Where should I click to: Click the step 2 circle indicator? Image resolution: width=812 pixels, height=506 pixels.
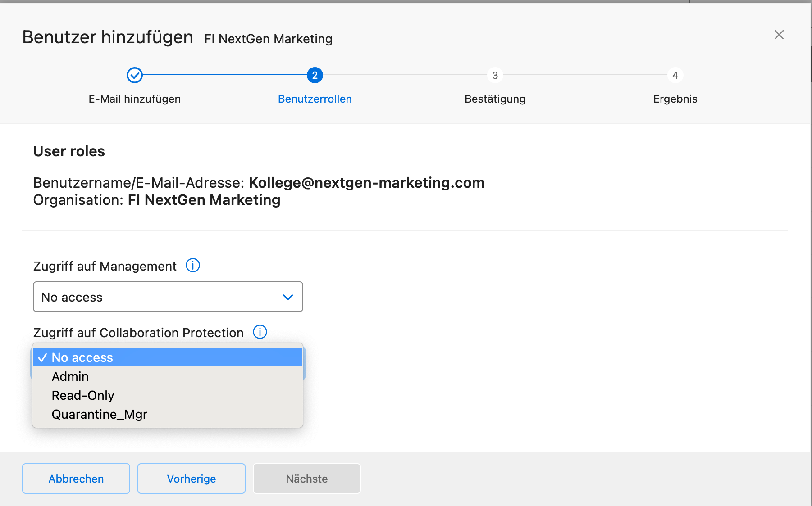pos(315,75)
